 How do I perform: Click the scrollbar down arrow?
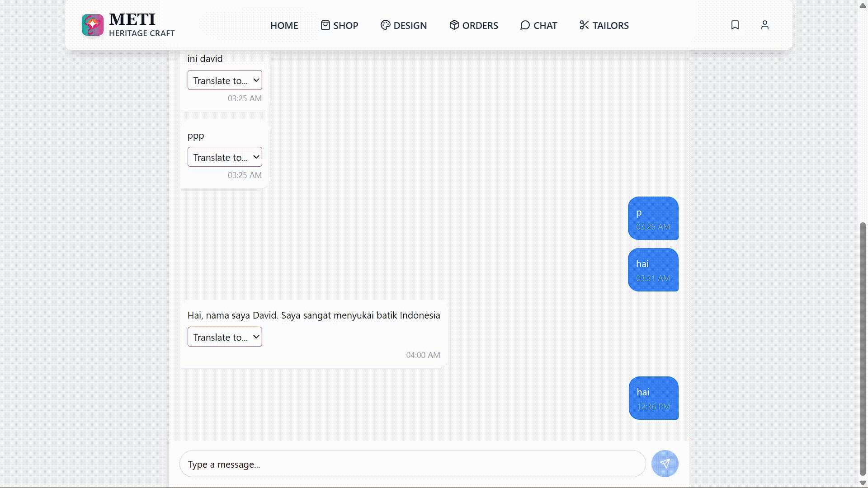tap(863, 483)
